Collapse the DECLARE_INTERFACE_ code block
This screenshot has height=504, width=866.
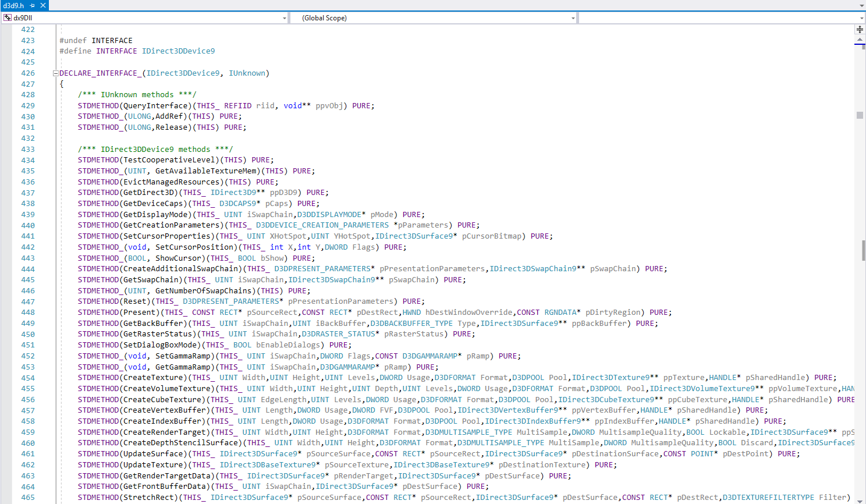(x=56, y=73)
